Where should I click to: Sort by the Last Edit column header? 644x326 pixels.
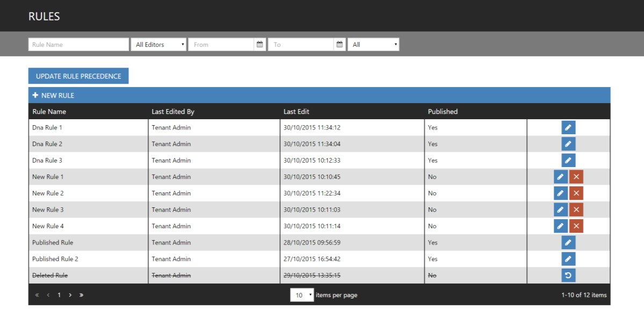[x=296, y=112]
